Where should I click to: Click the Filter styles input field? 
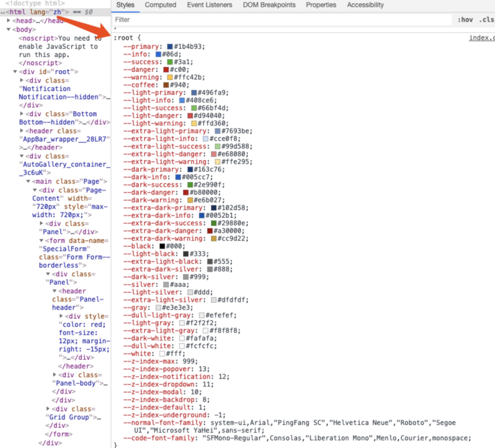point(280,20)
